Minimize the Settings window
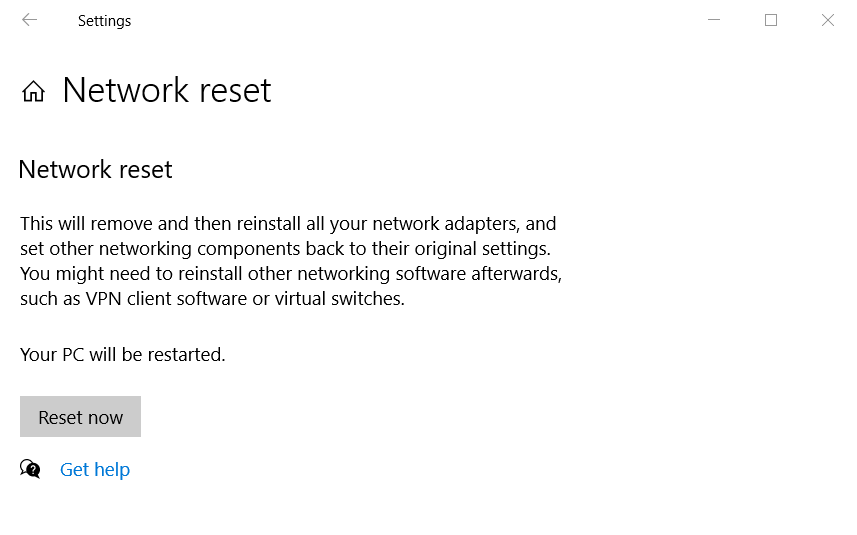This screenshot has height=535, width=857. [x=714, y=20]
